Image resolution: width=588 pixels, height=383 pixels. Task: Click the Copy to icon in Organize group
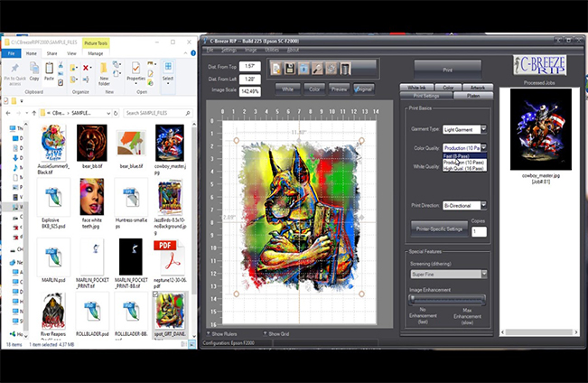(73, 79)
